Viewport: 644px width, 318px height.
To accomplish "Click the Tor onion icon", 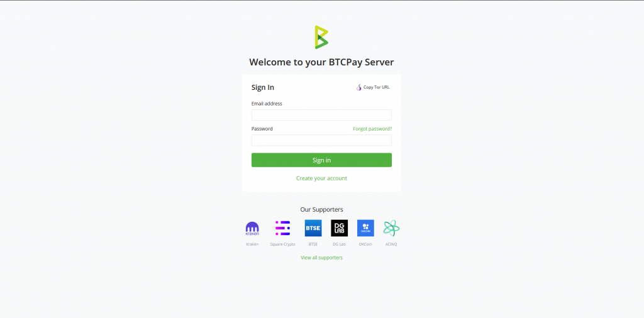I will click(359, 87).
